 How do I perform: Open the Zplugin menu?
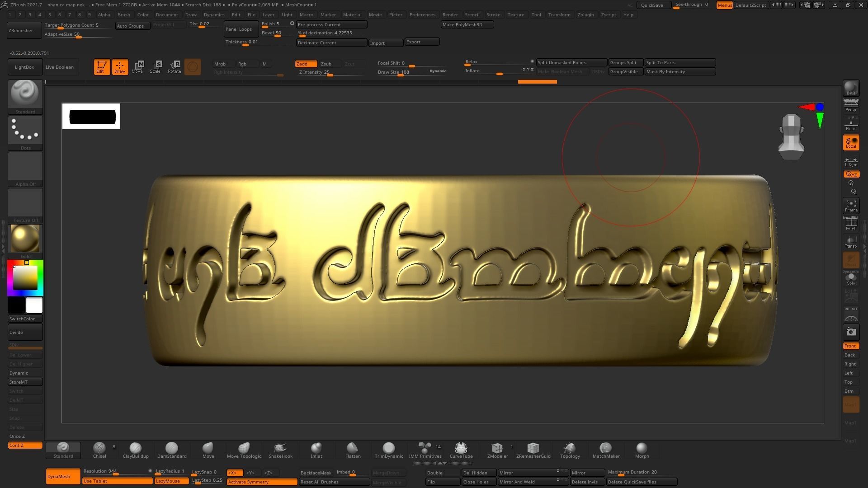(585, 14)
